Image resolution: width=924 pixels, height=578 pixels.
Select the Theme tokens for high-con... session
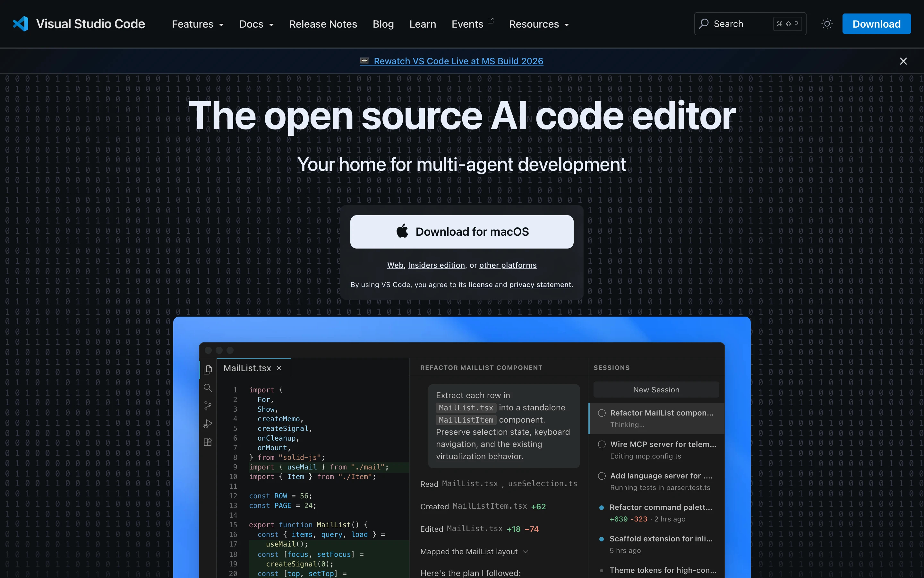coord(656,570)
